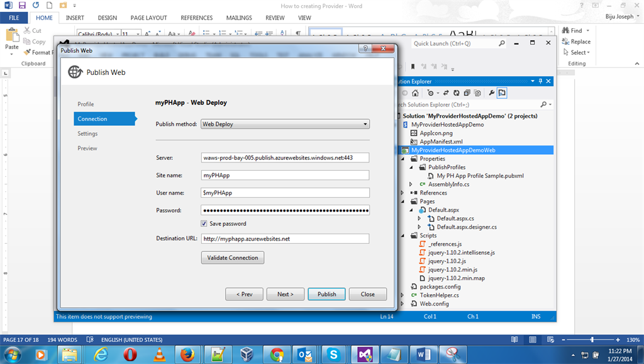Select the Settings step in Publish Web
The image size is (644, 364).
(x=87, y=134)
